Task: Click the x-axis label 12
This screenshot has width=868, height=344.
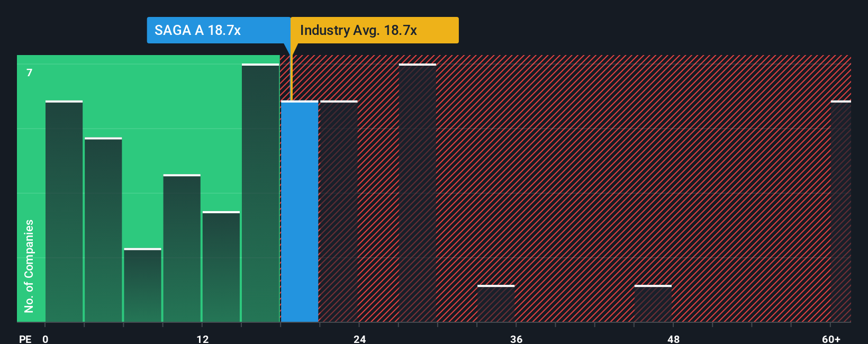Action: click(203, 339)
